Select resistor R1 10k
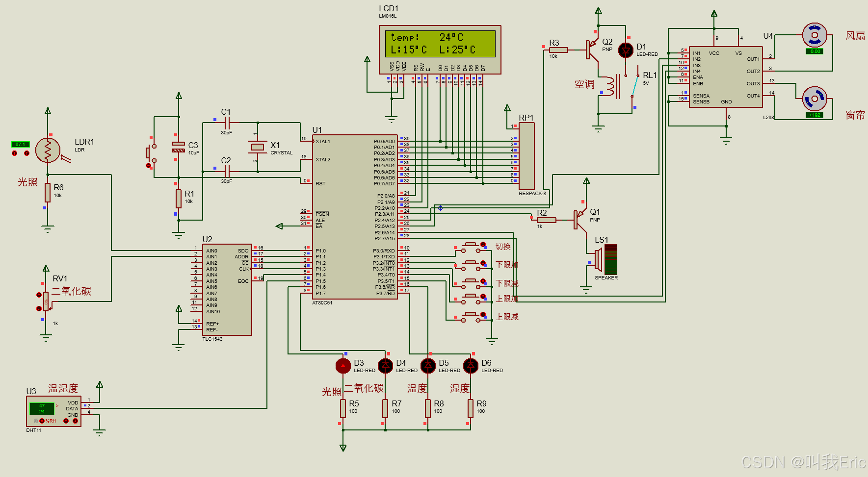 click(x=179, y=199)
